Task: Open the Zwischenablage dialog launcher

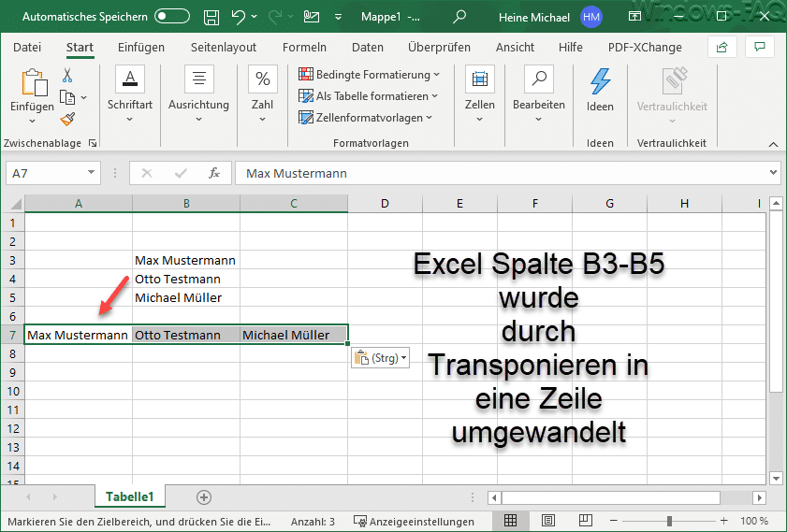Action: pyautogui.click(x=93, y=143)
